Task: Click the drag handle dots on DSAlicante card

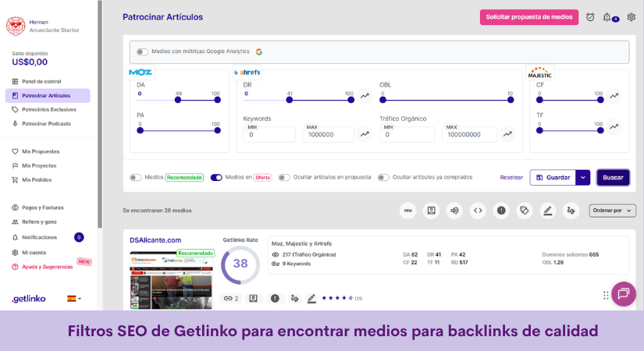Action: (606, 295)
